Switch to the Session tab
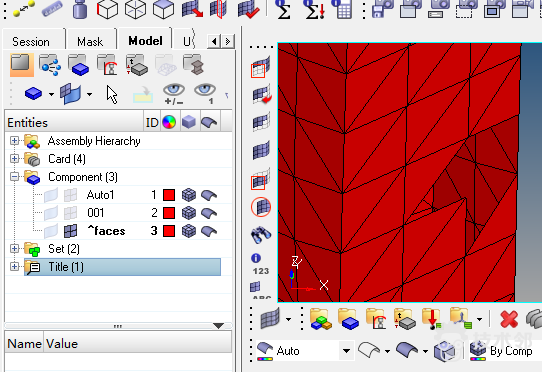Viewport: 542px width, 372px height. (31, 41)
